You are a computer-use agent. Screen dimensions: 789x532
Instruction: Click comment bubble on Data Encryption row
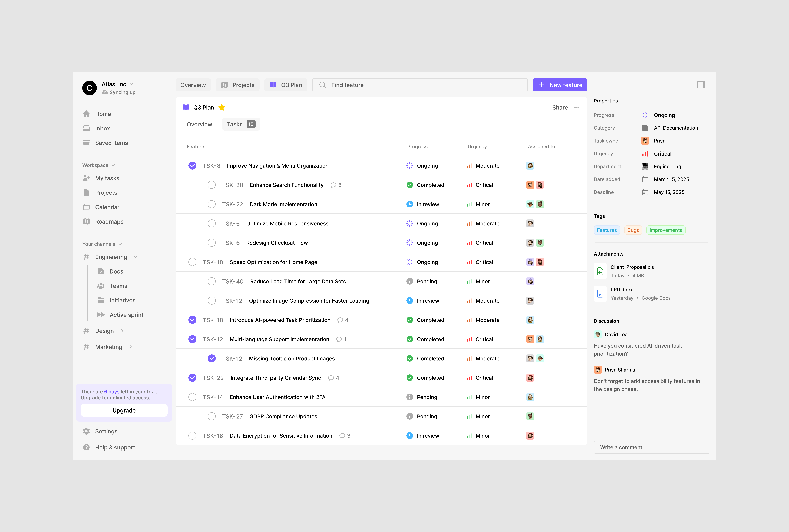click(x=342, y=436)
